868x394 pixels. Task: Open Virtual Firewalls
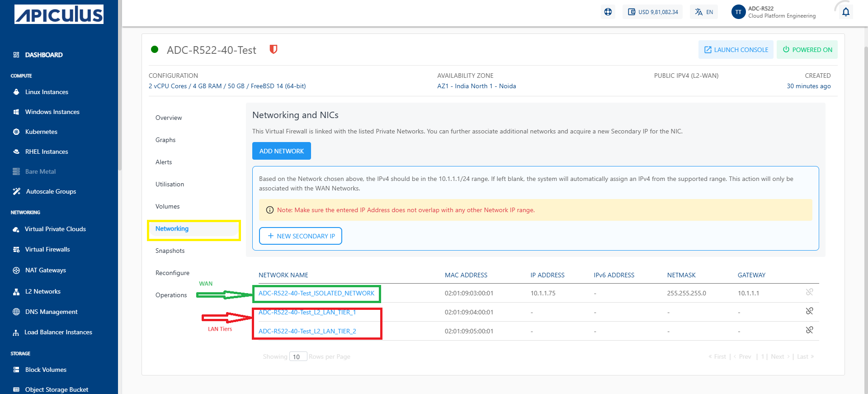click(x=47, y=249)
